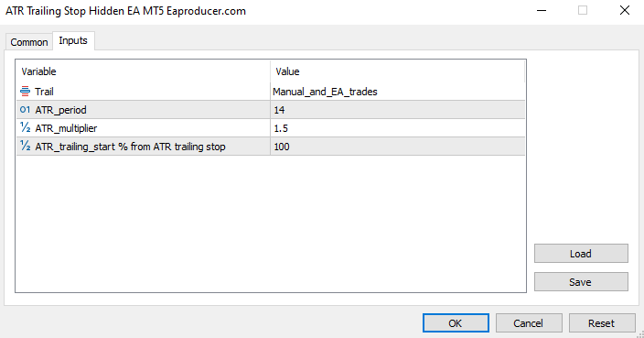Click the Cancel button
The image size is (644, 338).
click(529, 323)
